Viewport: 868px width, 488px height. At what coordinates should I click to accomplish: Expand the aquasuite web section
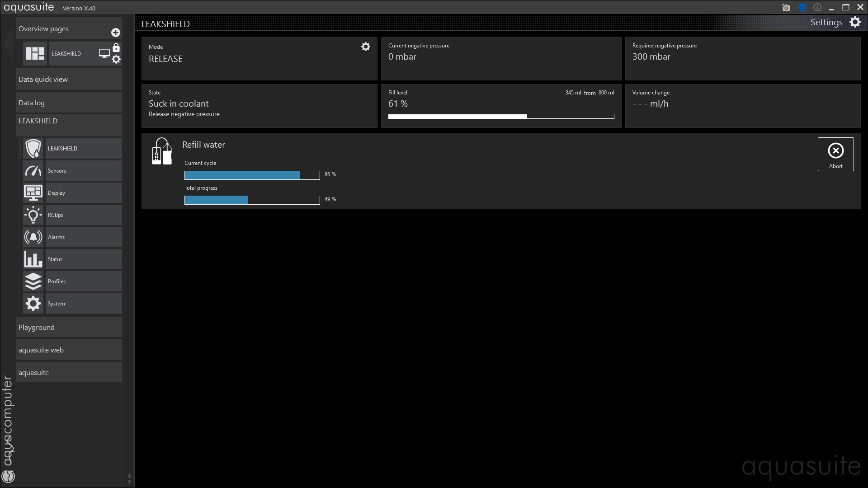click(x=69, y=350)
